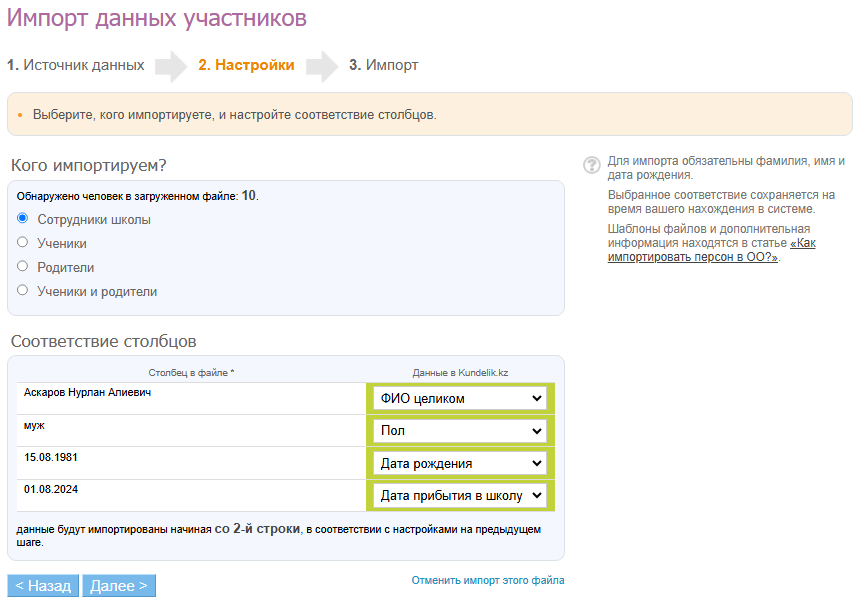The image size is (858, 602).
Task: Click step 2 'Настройки' tab
Action: [x=246, y=65]
